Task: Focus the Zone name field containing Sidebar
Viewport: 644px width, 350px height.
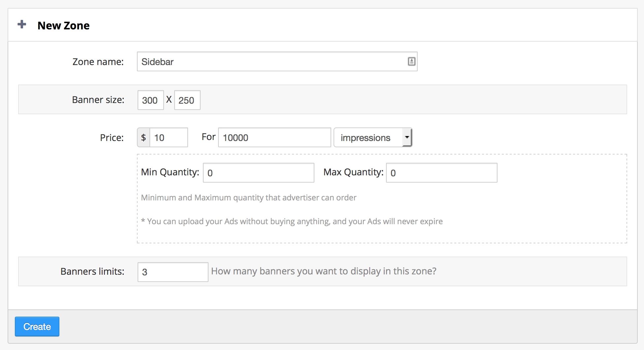Action: pos(277,61)
